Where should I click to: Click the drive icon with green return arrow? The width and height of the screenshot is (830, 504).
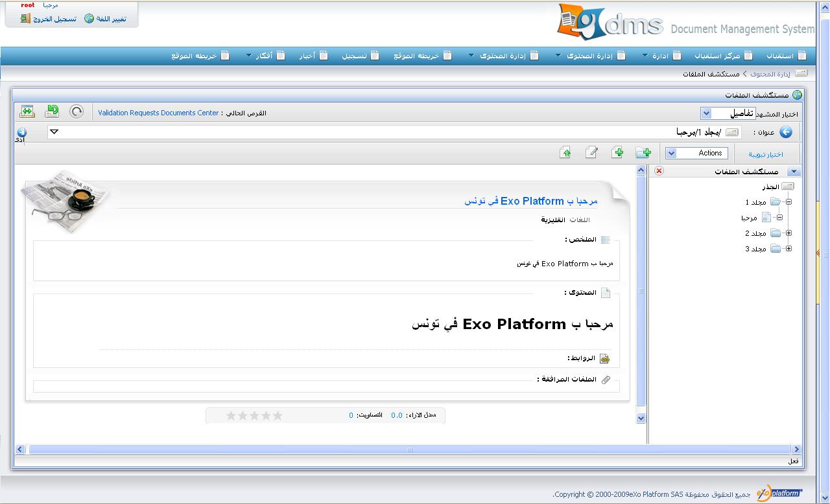pyautogui.click(x=52, y=112)
